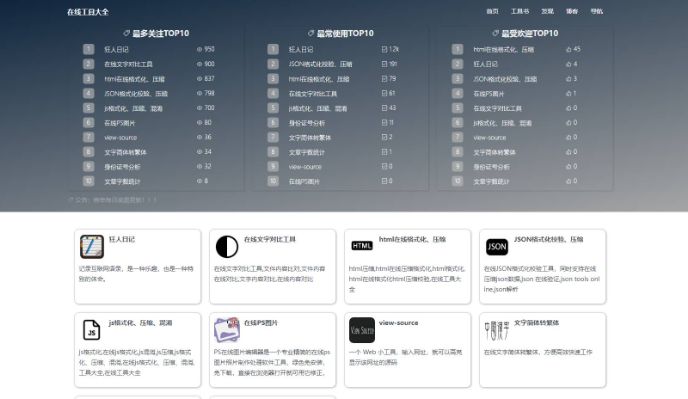The width and height of the screenshot is (688, 399).
Task: Click the thumbs-up icon next to 4
Action: tap(569, 64)
